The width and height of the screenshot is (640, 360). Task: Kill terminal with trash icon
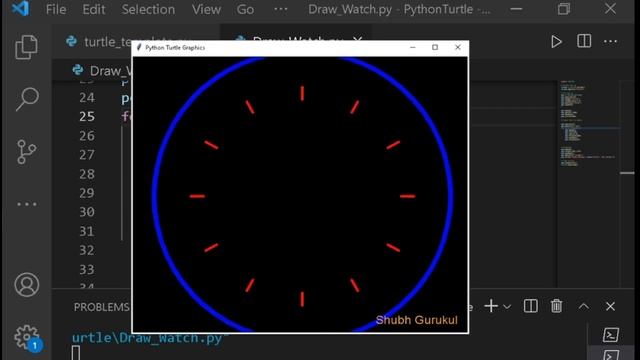[x=556, y=306]
